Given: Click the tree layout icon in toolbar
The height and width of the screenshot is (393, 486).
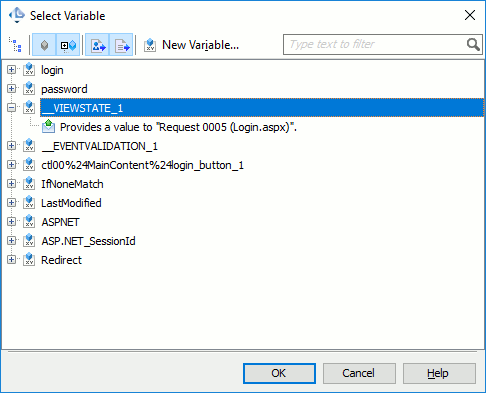Looking at the screenshot, I should tap(15, 44).
